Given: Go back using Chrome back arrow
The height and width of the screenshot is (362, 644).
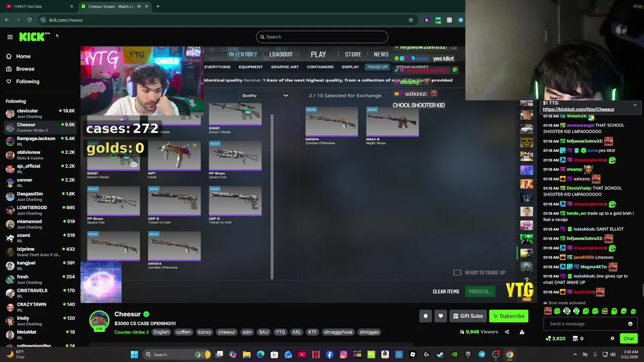Looking at the screenshot, I should click(7, 20).
